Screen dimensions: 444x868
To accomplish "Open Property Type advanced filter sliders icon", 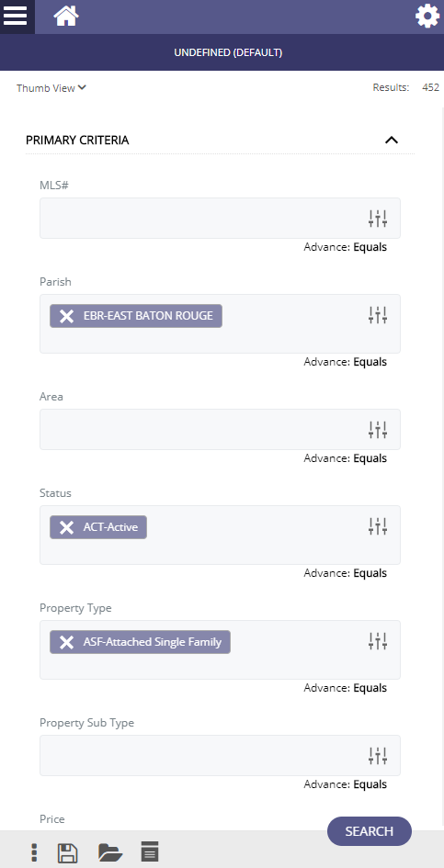I will (x=378, y=641).
